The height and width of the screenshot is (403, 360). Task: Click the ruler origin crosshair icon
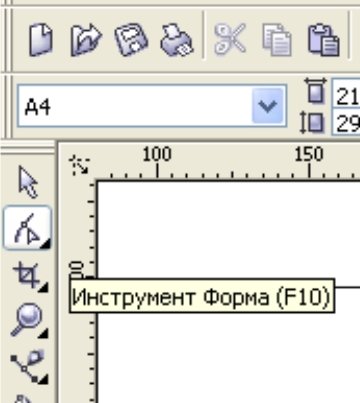pyautogui.click(x=79, y=165)
